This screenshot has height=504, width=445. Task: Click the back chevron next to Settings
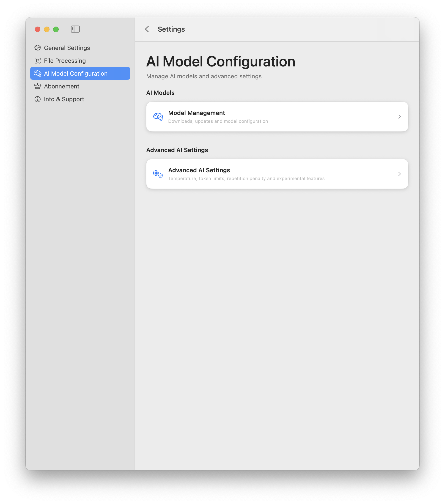pyautogui.click(x=147, y=29)
